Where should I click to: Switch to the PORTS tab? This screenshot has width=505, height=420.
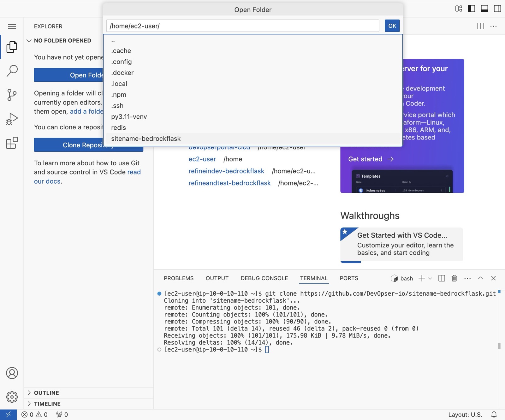(x=349, y=278)
